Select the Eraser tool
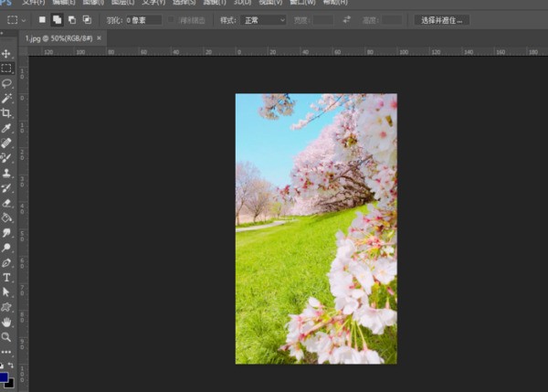The height and width of the screenshot is (392, 548). tap(6, 203)
